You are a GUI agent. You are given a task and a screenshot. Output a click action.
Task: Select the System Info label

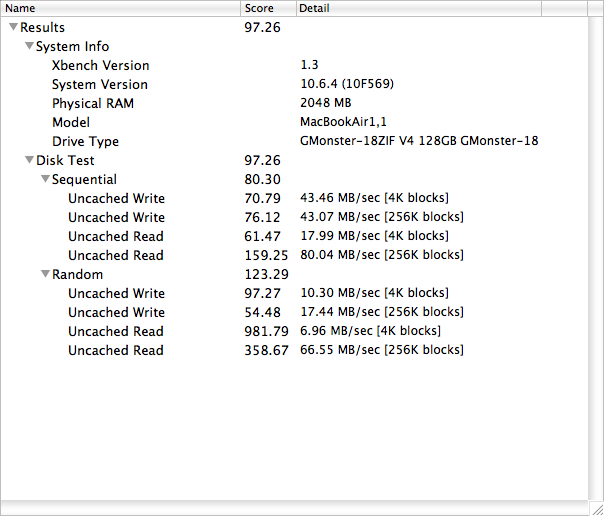(x=72, y=46)
